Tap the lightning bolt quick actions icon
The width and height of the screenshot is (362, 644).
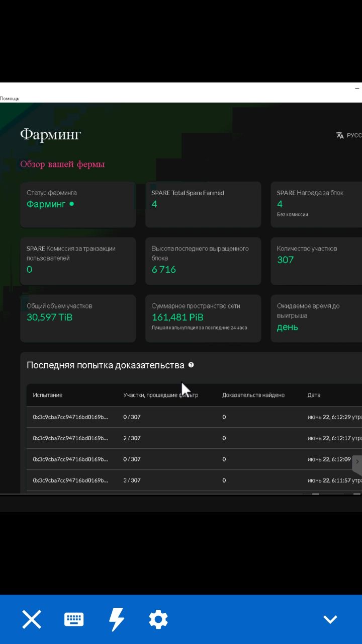tap(116, 619)
